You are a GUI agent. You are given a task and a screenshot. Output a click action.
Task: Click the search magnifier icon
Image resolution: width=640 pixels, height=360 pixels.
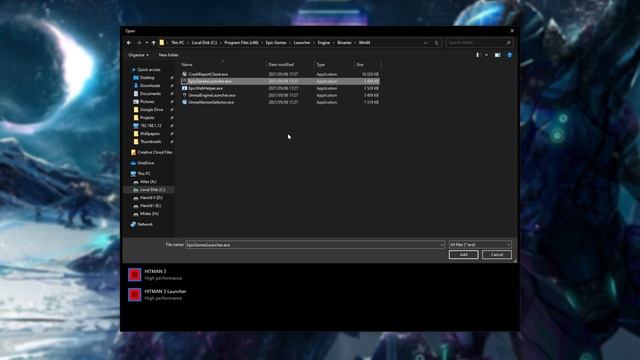click(x=508, y=42)
